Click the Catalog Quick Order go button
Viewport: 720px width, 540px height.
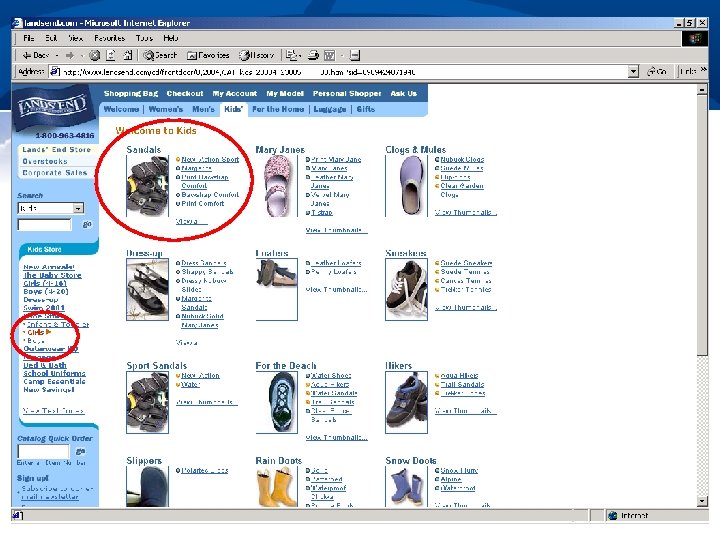(80, 451)
